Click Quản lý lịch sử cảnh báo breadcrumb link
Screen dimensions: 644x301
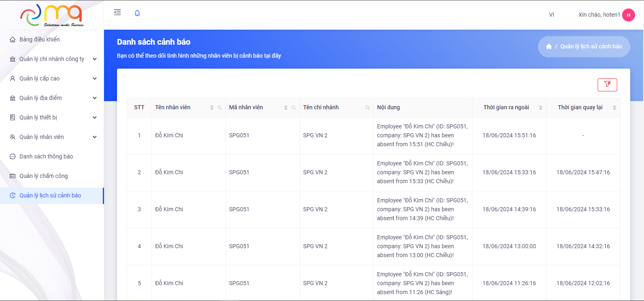[591, 47]
